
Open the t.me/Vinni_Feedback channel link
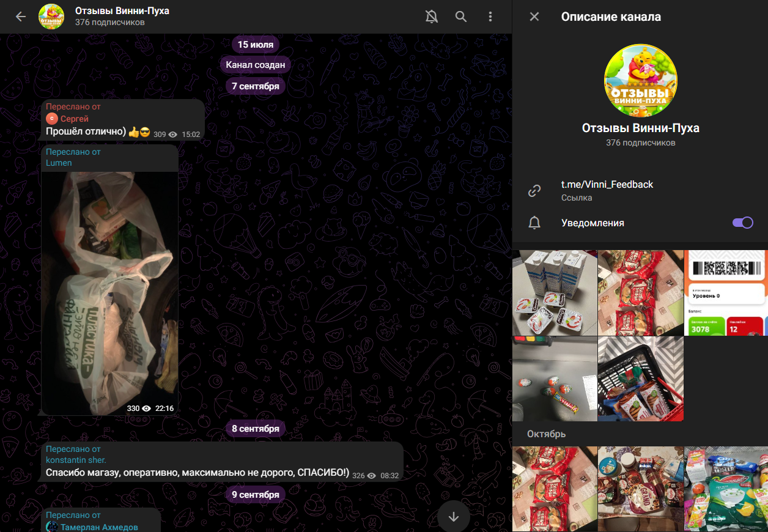pyautogui.click(x=607, y=185)
